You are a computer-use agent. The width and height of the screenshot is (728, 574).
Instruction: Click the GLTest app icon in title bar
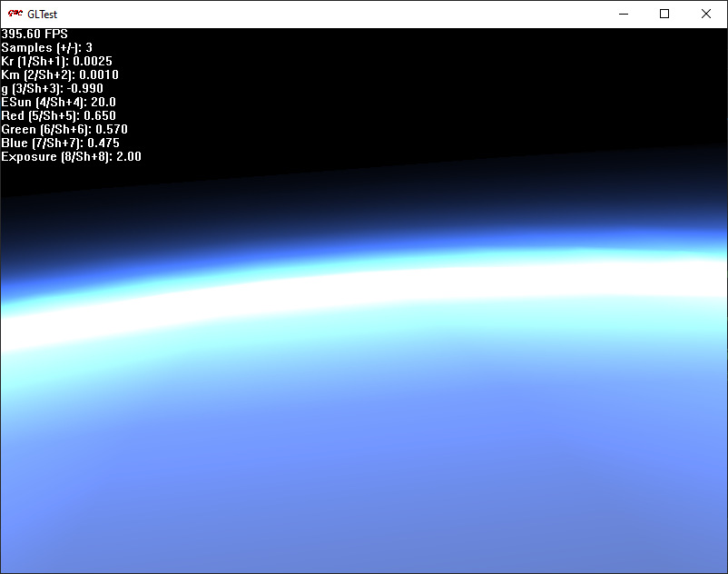click(x=15, y=14)
